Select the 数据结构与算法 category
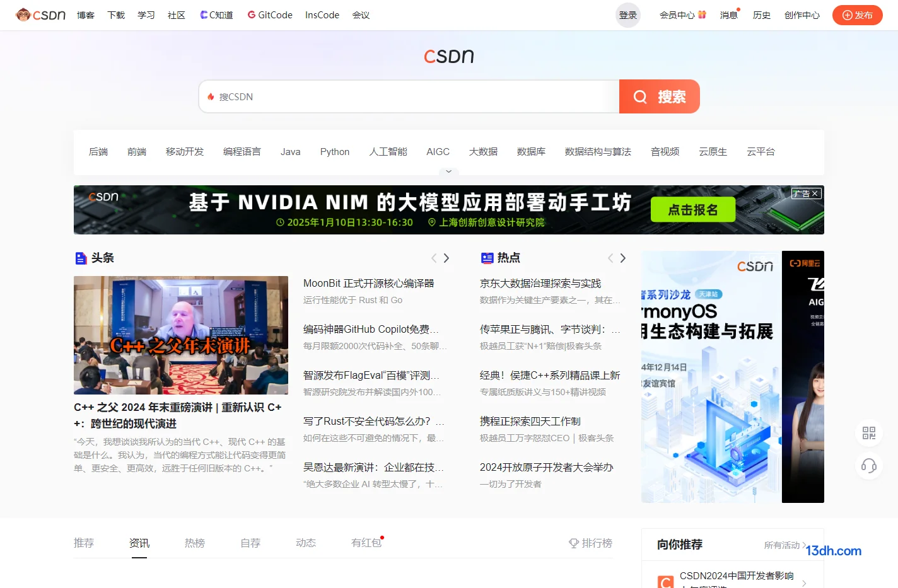898x588 pixels. click(x=598, y=152)
